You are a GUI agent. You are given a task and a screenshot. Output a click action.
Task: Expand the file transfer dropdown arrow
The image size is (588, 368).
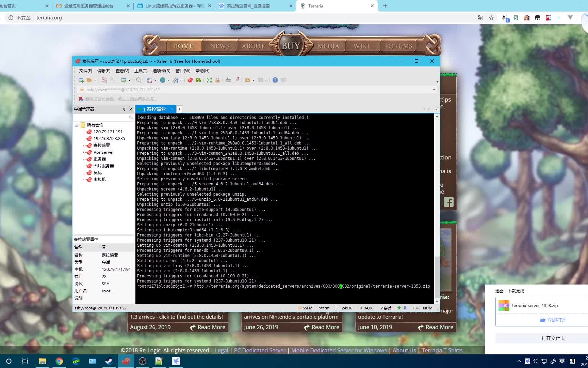click(x=156, y=80)
